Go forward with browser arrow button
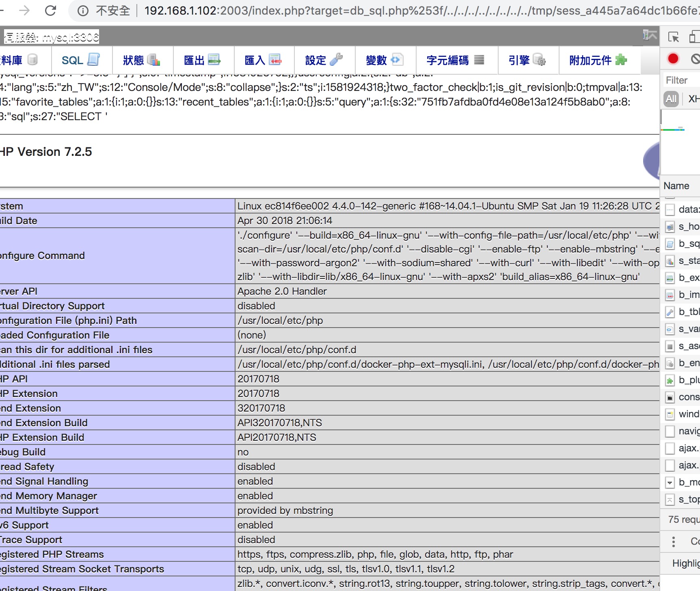The width and height of the screenshot is (700, 591). (24, 11)
